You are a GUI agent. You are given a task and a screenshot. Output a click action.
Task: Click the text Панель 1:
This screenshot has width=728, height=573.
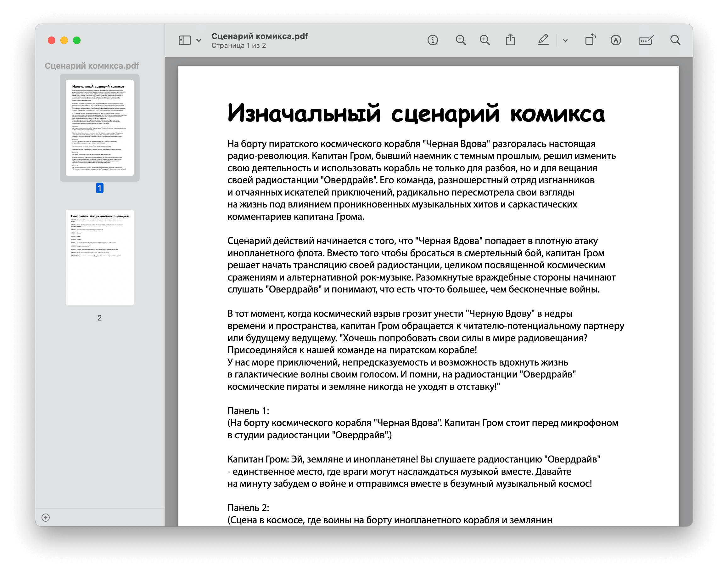tap(248, 411)
